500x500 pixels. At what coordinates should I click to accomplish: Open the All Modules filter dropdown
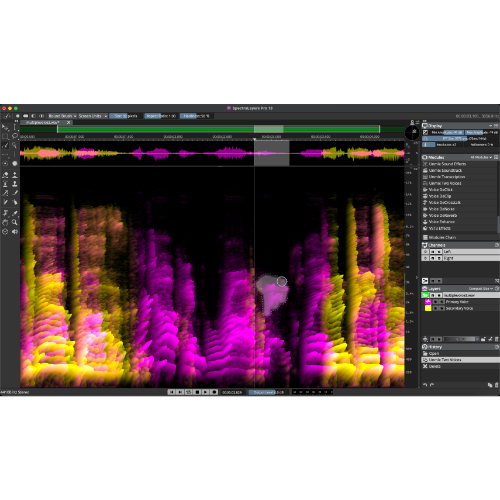click(481, 157)
